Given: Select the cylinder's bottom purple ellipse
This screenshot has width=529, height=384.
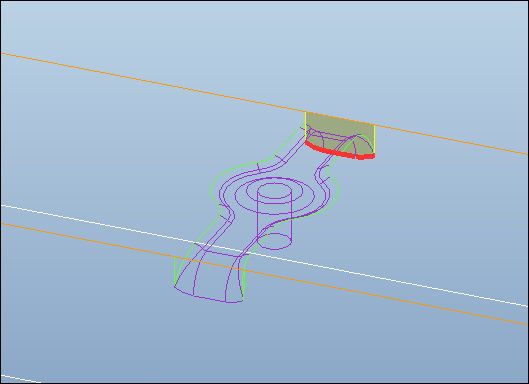Looking at the screenshot, I should 274,241.
